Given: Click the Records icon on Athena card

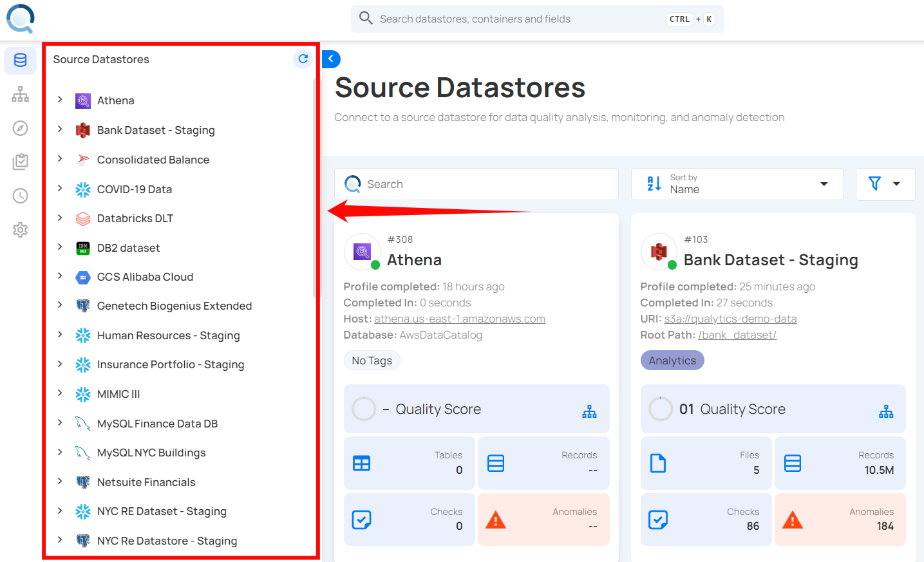Looking at the screenshot, I should pyautogui.click(x=496, y=464).
